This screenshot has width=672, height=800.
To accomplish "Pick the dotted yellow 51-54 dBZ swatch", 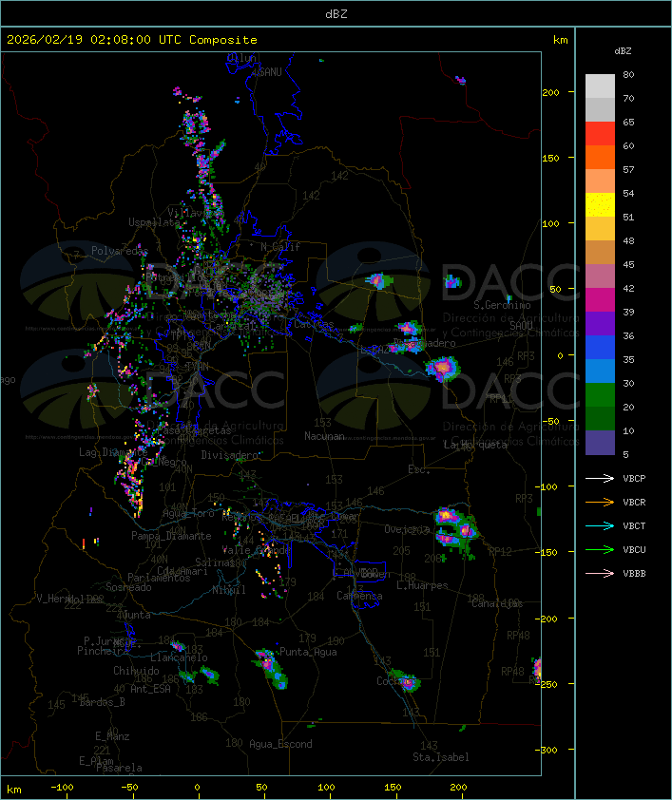I will click(600, 204).
